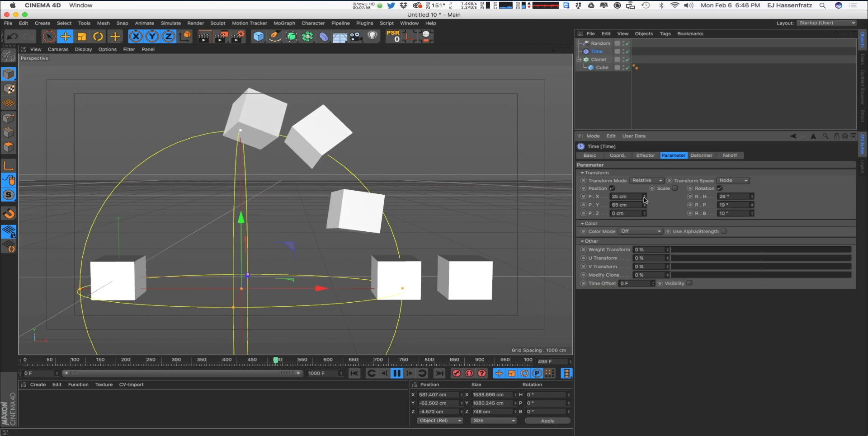Select the Cube object in Object Manager

click(602, 68)
